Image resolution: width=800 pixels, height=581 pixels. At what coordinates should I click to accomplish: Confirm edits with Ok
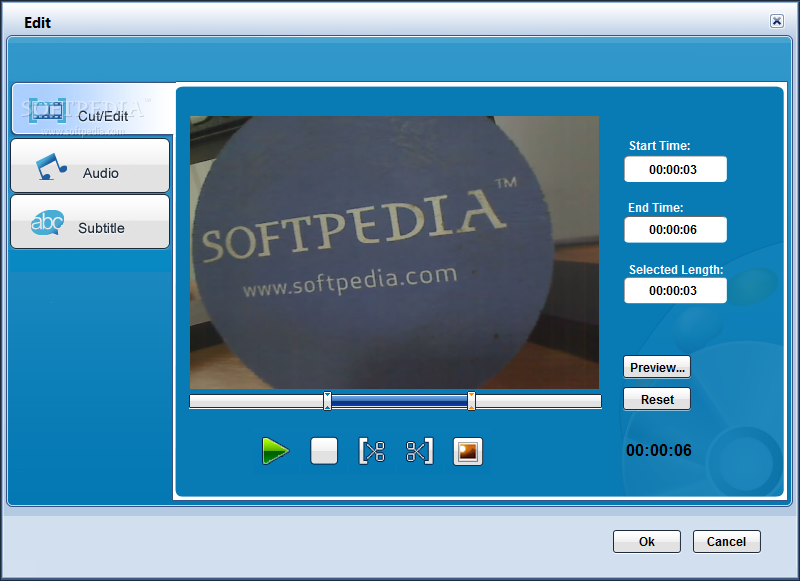point(646,541)
